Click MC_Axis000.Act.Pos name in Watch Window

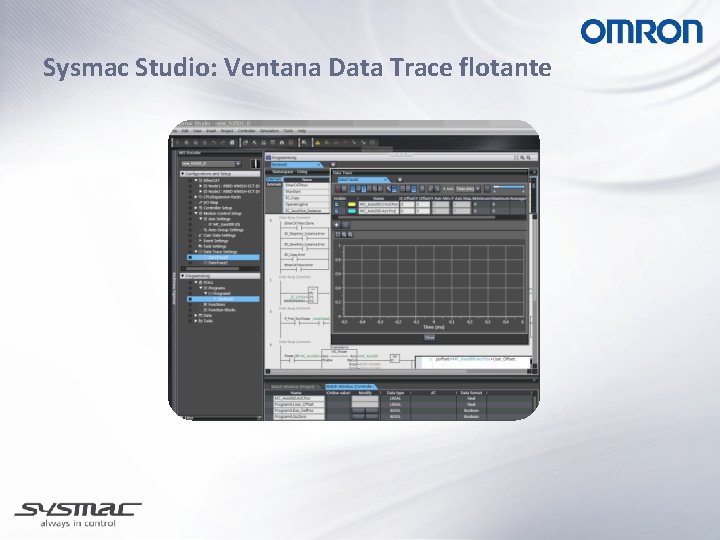[299, 399]
